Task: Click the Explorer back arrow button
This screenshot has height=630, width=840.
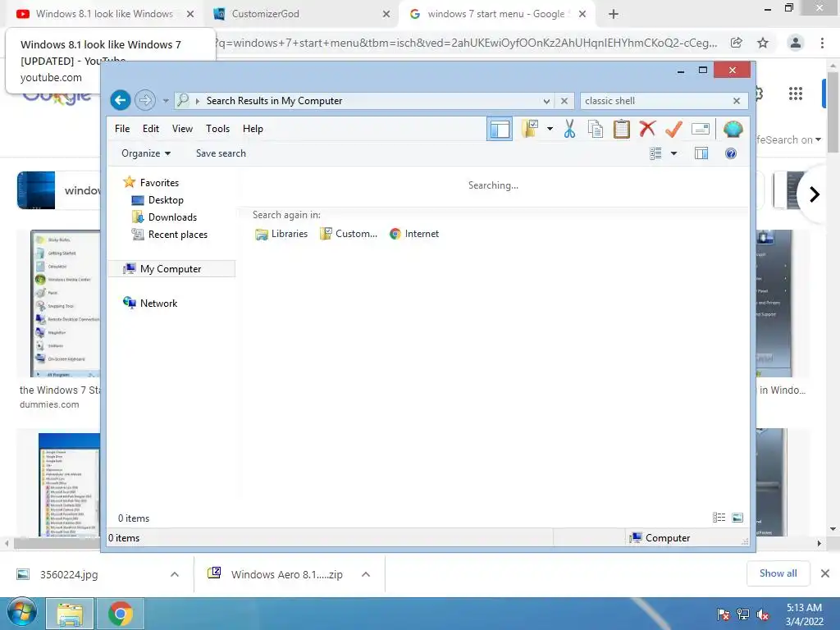Action: [x=121, y=100]
